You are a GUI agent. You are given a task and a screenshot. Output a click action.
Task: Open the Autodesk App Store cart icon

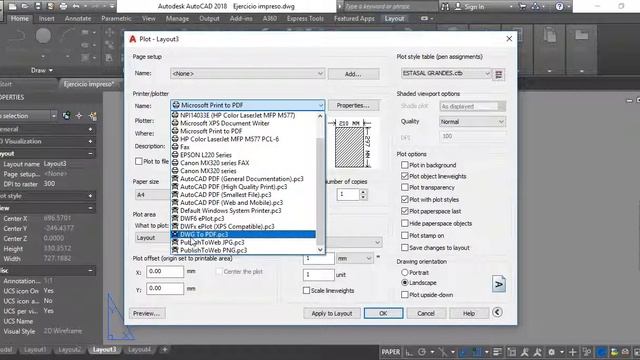[522, 7]
